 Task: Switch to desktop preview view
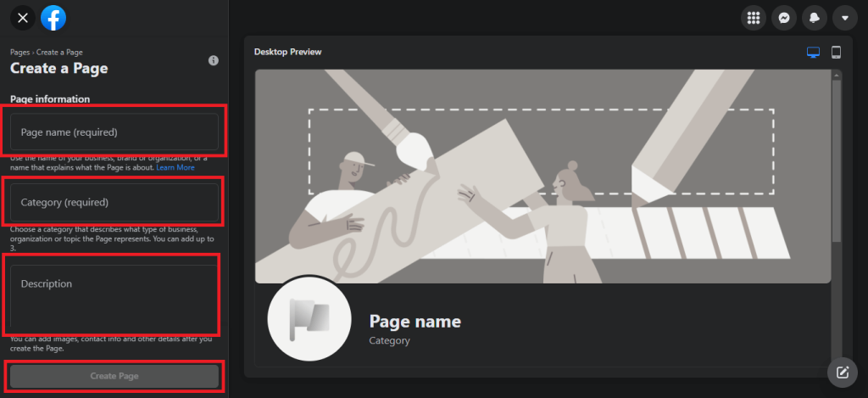[x=813, y=52]
